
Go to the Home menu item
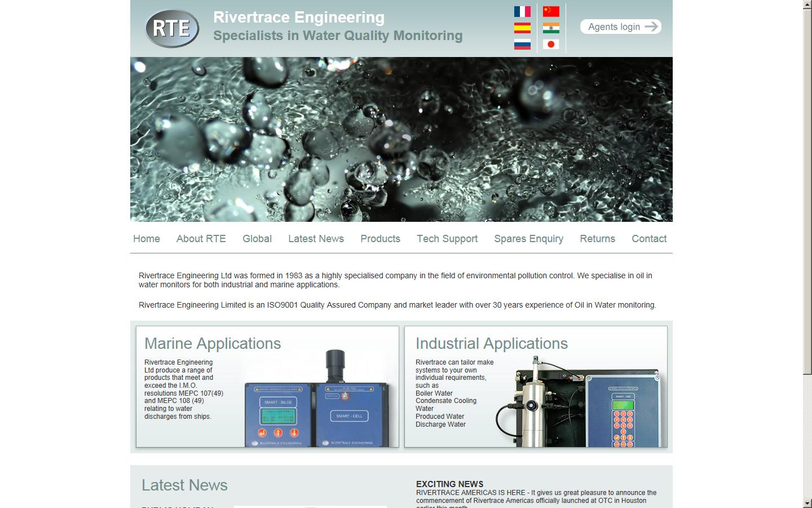[x=147, y=239]
